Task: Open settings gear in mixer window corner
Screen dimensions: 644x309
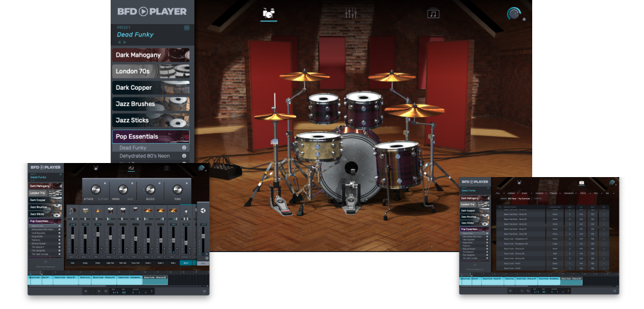Action: pyautogui.click(x=204, y=291)
